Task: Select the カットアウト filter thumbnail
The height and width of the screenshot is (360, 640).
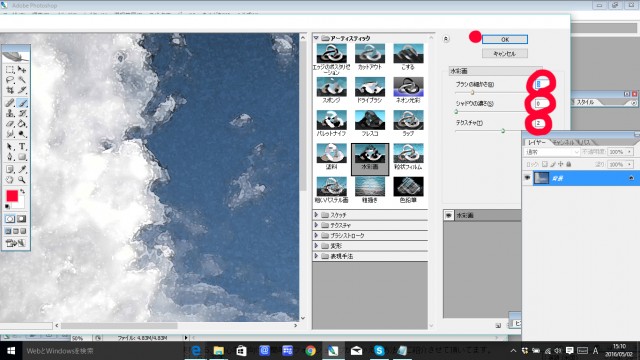Action: [370, 56]
